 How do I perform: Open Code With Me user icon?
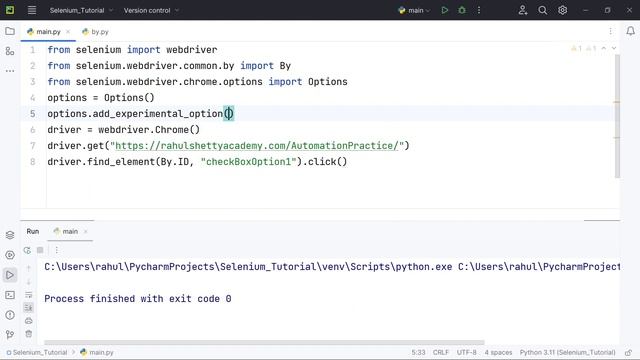522,11
